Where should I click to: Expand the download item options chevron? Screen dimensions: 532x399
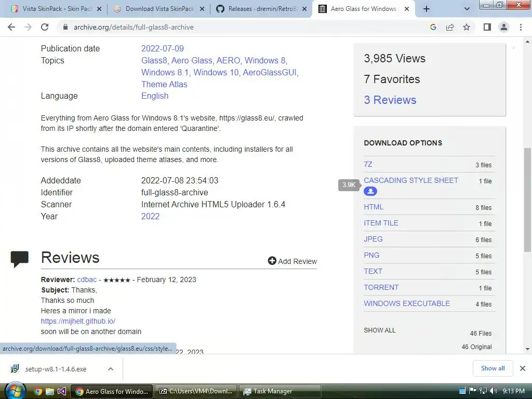coord(111,369)
